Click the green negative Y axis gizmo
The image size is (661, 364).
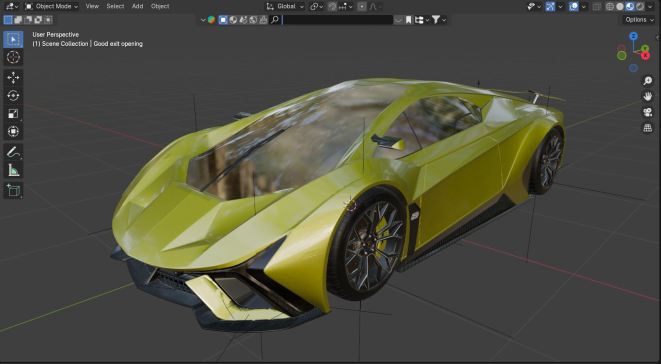point(621,55)
